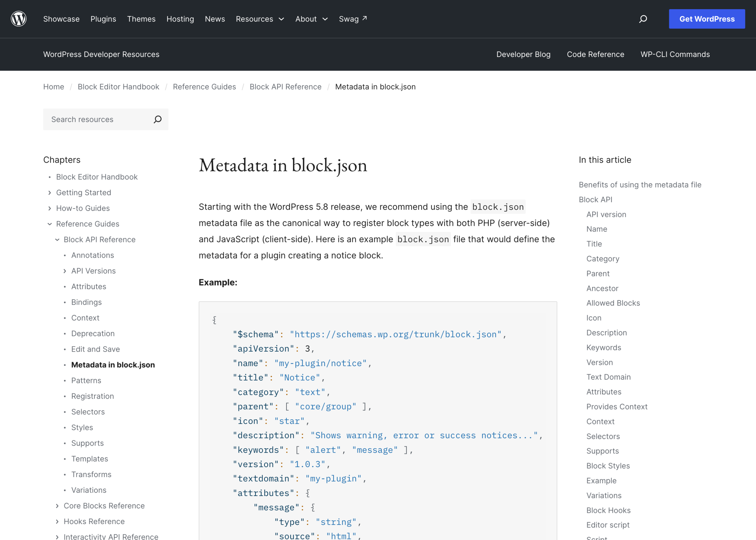Collapse the Reference Guides chapter
The image size is (756, 540).
50,224
